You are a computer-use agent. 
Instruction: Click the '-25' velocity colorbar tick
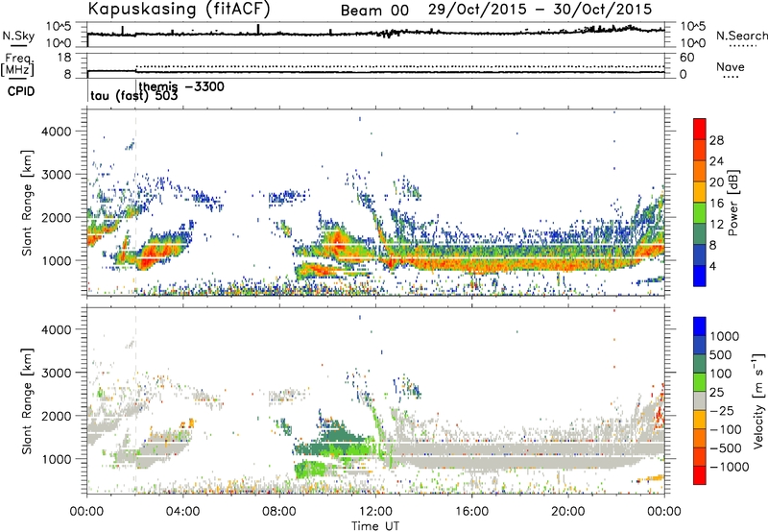pos(724,410)
